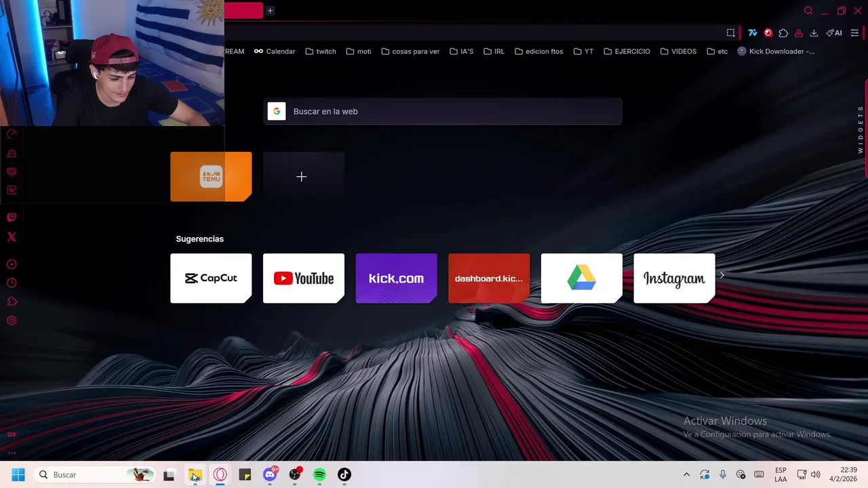Screen dimensions: 868x488
Task: Open TikTok from taskbar
Action: 344,474
